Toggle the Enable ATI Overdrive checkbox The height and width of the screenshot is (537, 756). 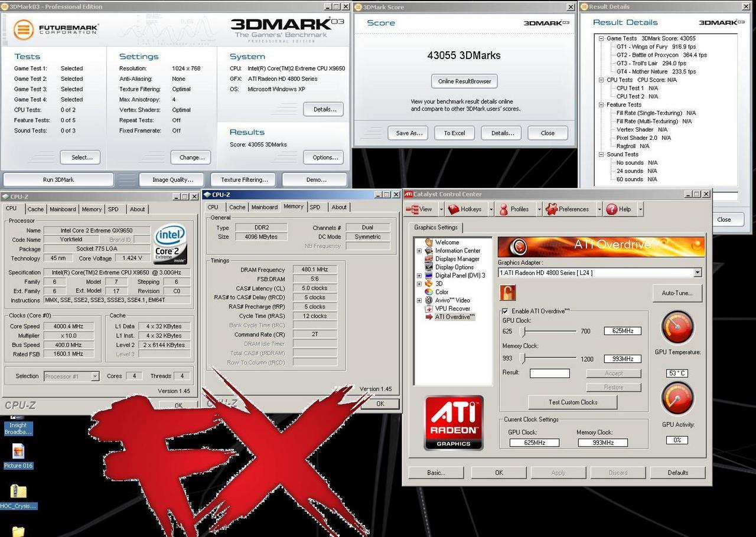[x=505, y=311]
